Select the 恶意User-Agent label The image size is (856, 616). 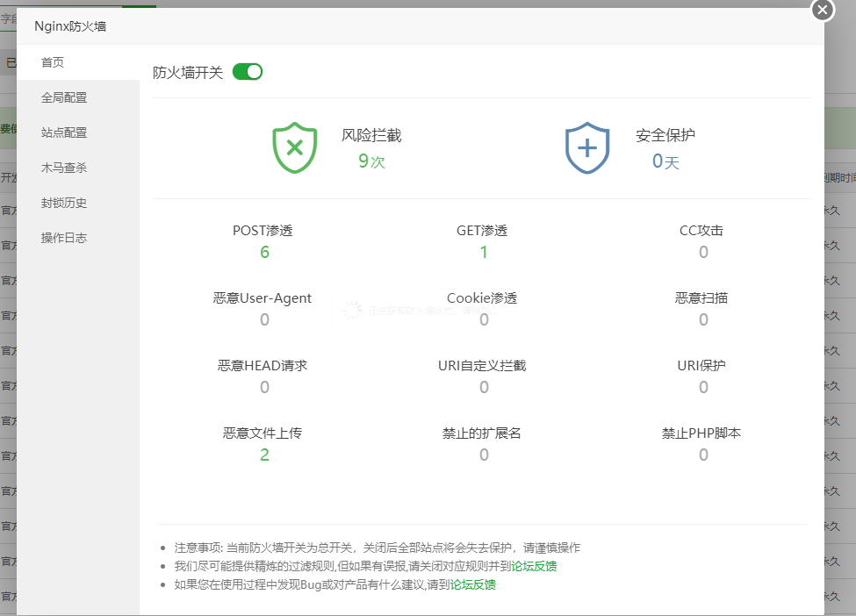point(263,297)
